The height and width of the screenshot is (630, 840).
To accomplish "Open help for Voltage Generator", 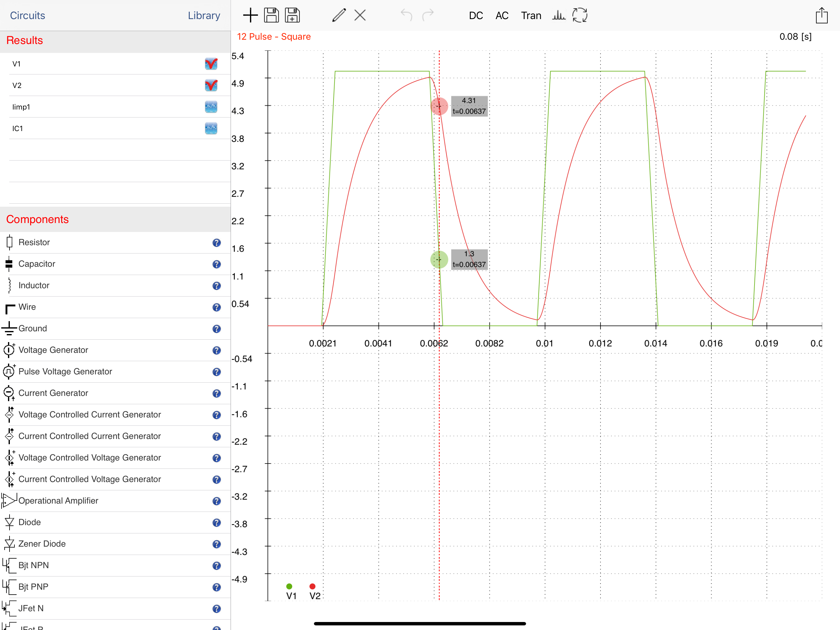I will 216,350.
